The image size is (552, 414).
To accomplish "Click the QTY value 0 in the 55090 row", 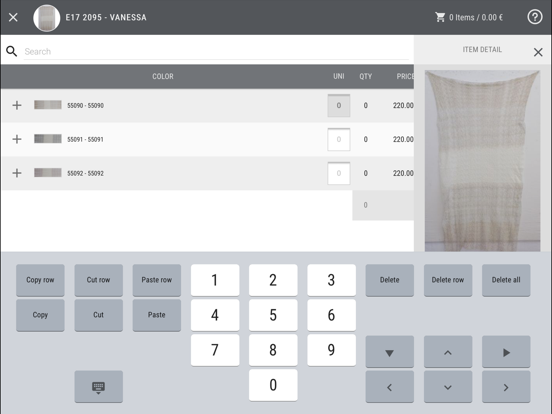I will pyautogui.click(x=365, y=105).
